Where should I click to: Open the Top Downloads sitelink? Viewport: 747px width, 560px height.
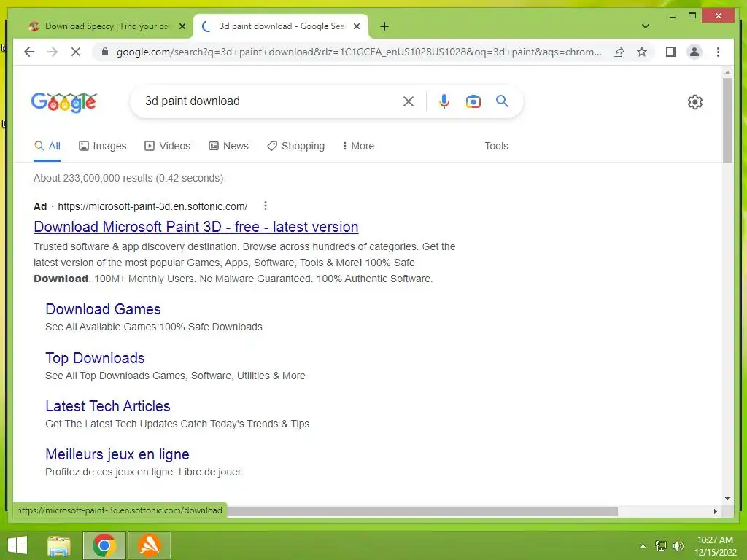coord(95,357)
